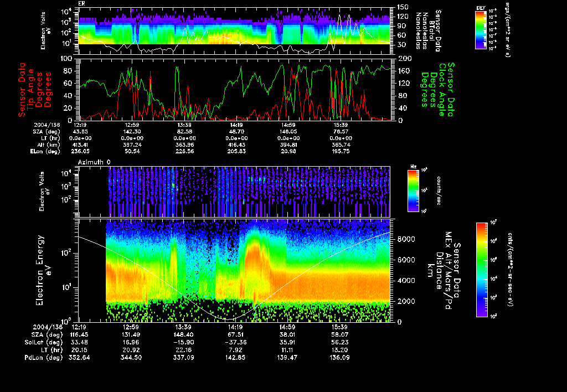This screenshot has height=392, width=567.
Task: Click the Hz counts/sec color bar
Action: (413, 190)
